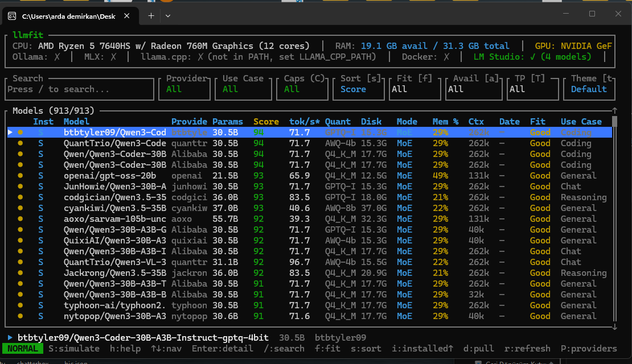This screenshot has height=364, width=632.
Task: Click the S marker of typhoon-ai/typhoon2. row
Action: [40, 305]
